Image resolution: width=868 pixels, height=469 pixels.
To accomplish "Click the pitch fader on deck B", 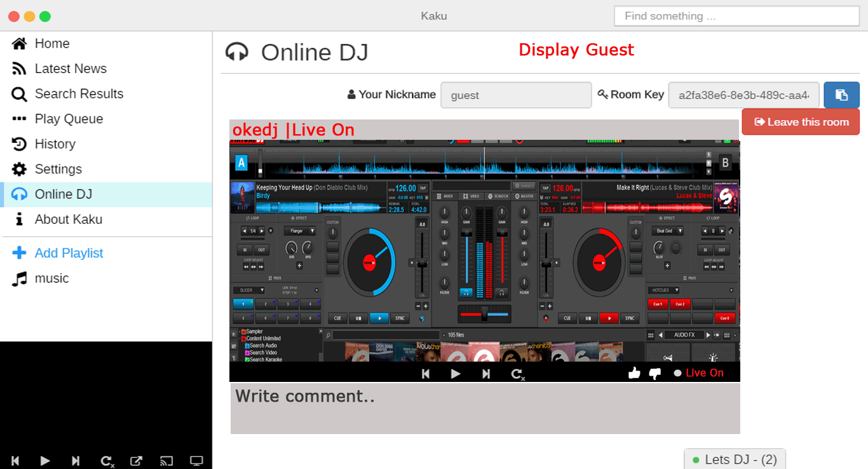I will tap(545, 261).
